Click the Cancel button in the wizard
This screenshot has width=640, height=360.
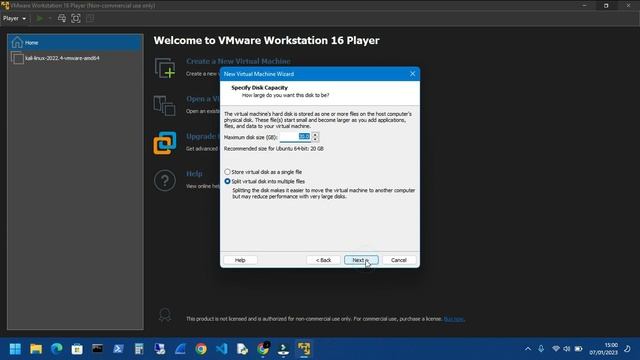(x=399, y=260)
